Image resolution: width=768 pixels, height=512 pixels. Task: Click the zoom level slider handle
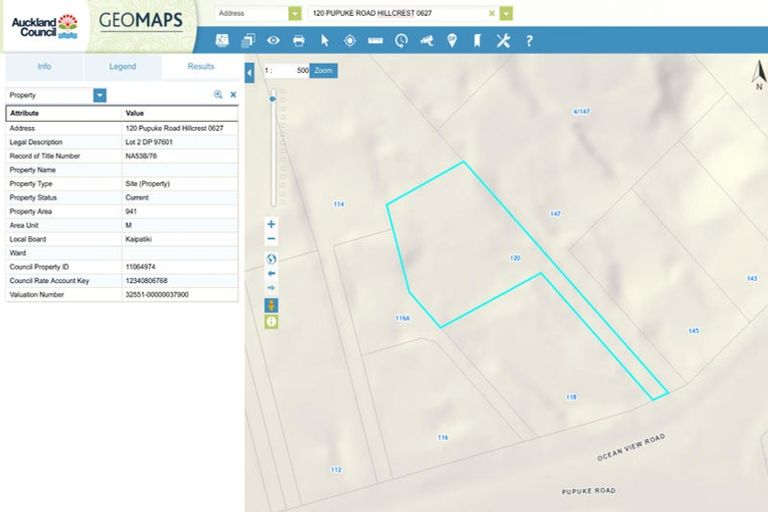pyautogui.click(x=271, y=99)
